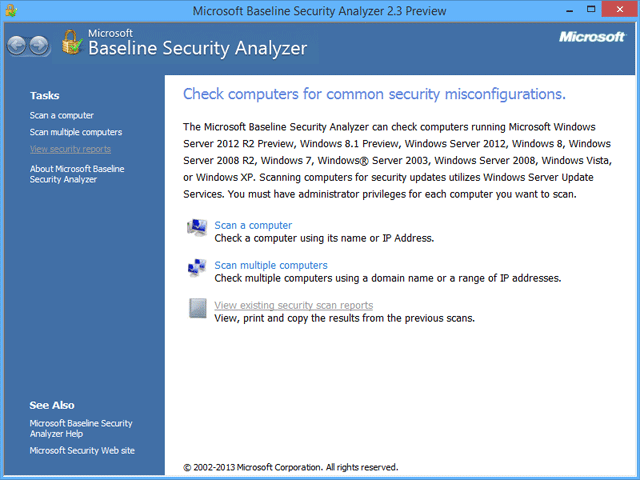
Task: Open About Microsoft Baseline Security Analyzer
Action: pos(77,174)
